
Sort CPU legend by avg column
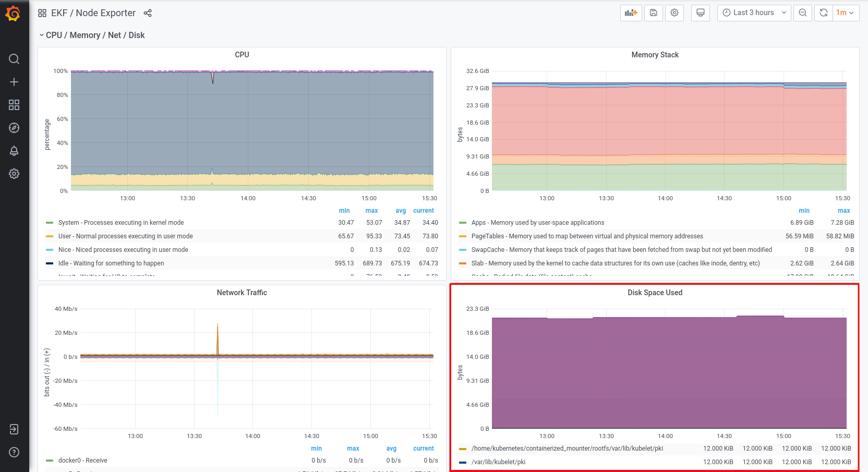pos(401,211)
